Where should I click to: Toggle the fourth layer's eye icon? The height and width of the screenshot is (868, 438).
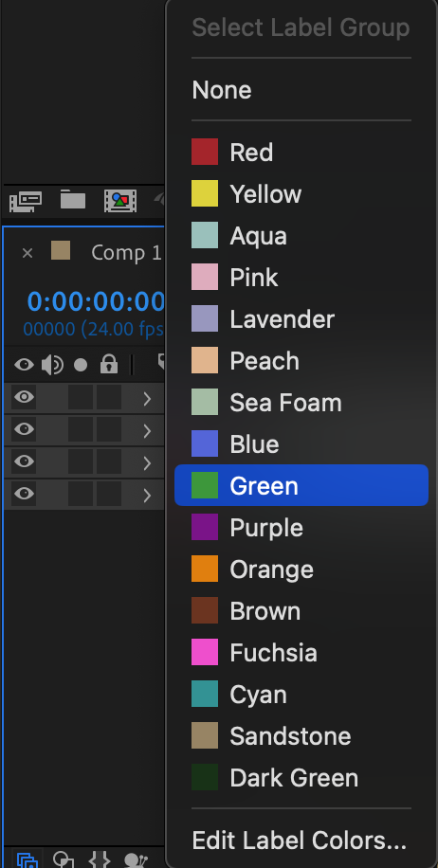click(x=24, y=494)
